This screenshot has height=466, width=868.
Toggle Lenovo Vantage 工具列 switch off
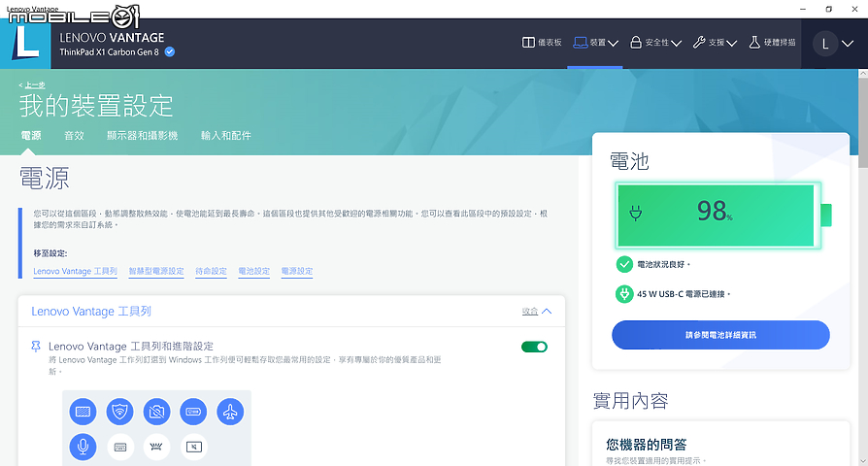534,347
